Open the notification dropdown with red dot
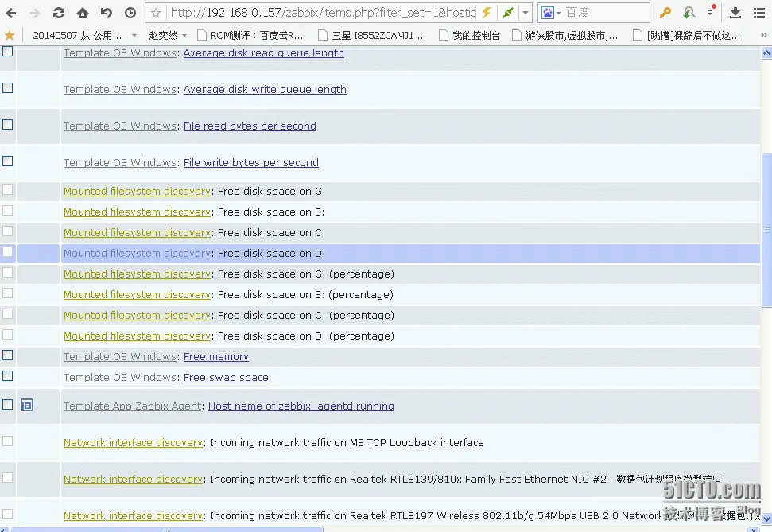772x532 pixels. 711,11
